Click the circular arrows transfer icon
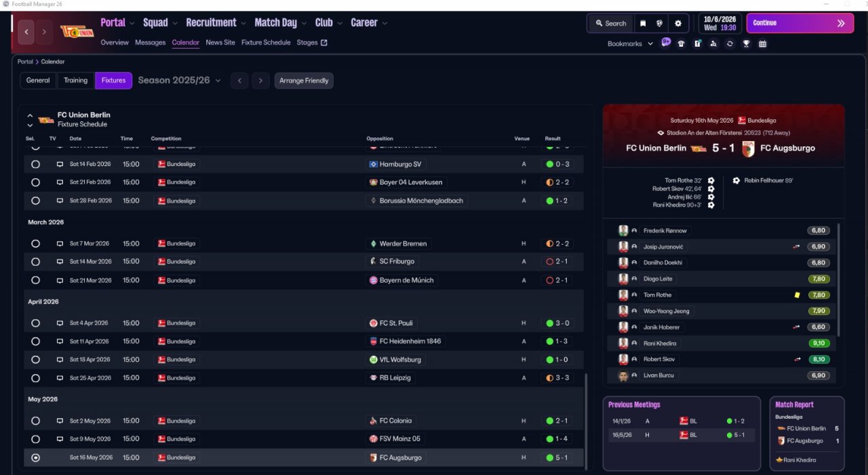This screenshot has height=475, width=868. pyautogui.click(x=730, y=44)
